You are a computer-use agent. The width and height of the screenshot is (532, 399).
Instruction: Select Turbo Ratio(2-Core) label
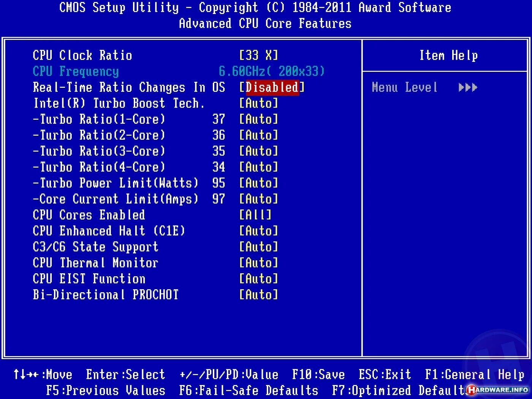coord(99,135)
